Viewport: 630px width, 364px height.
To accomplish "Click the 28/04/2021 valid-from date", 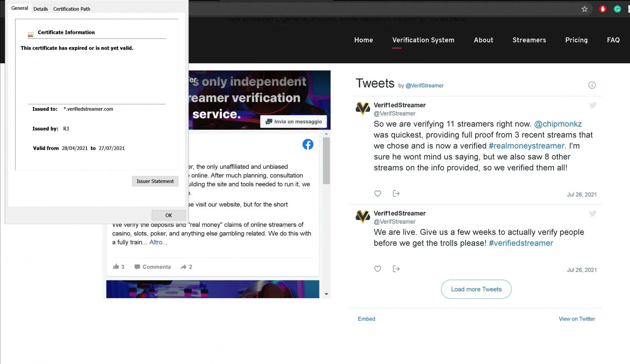I will click(x=75, y=148).
